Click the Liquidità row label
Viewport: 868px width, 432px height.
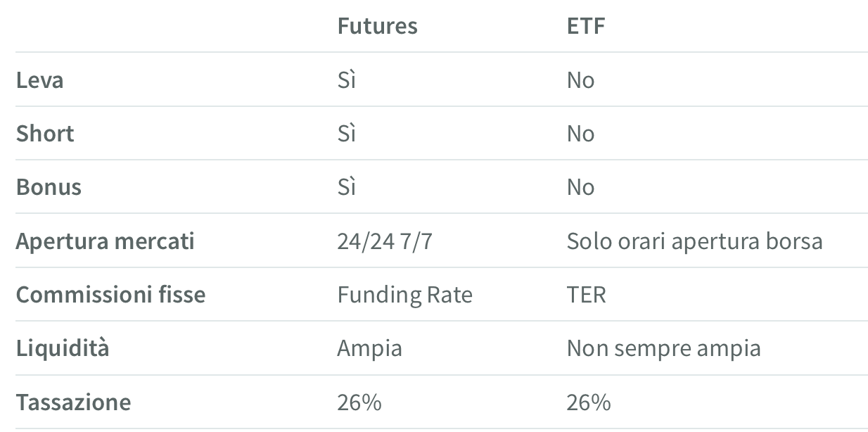[63, 348]
